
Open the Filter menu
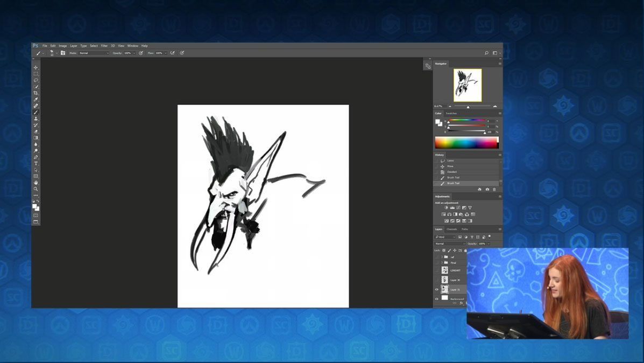coord(104,46)
